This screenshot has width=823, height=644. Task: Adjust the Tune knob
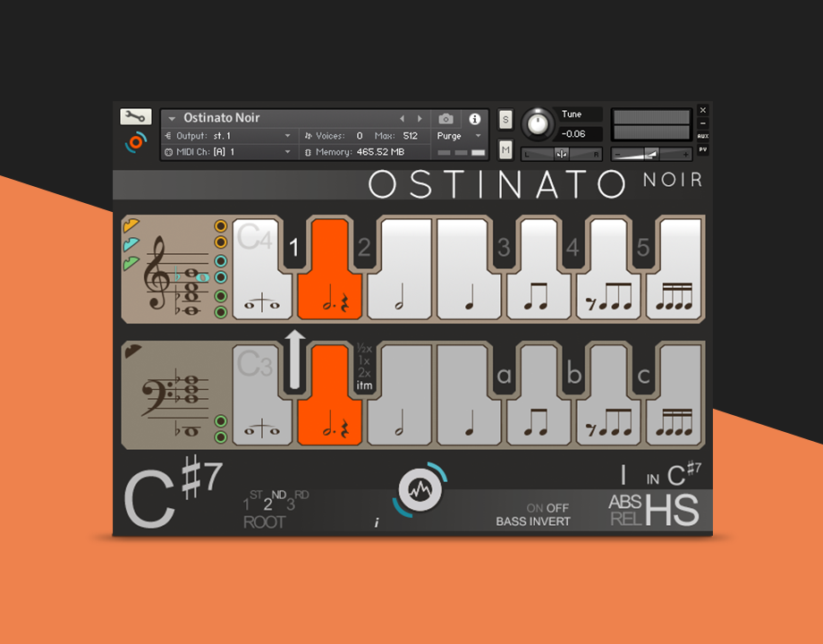[x=537, y=124]
